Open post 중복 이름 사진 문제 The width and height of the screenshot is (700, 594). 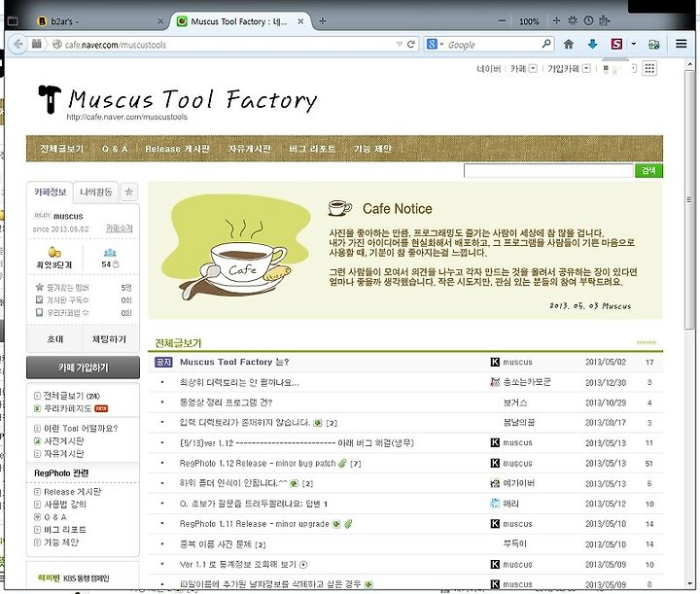tap(216, 544)
